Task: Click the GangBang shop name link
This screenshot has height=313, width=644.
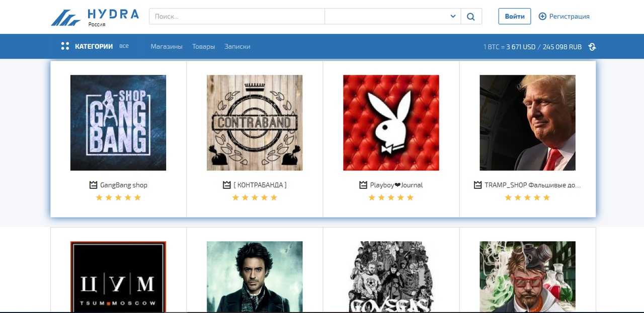Action: coord(124,185)
